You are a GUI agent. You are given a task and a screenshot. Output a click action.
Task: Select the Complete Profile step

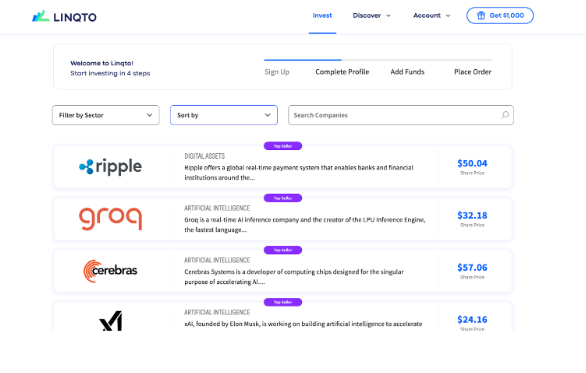(x=342, y=72)
